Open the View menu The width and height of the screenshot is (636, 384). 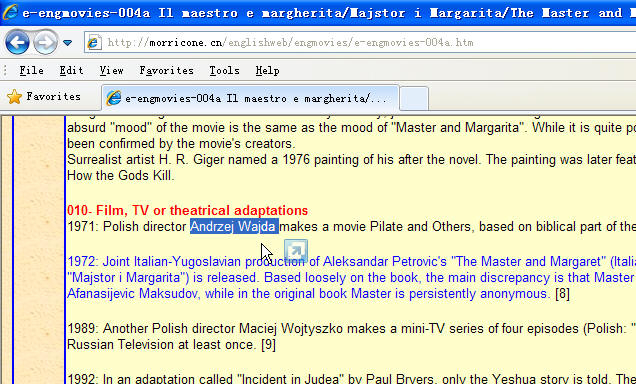pyautogui.click(x=111, y=71)
